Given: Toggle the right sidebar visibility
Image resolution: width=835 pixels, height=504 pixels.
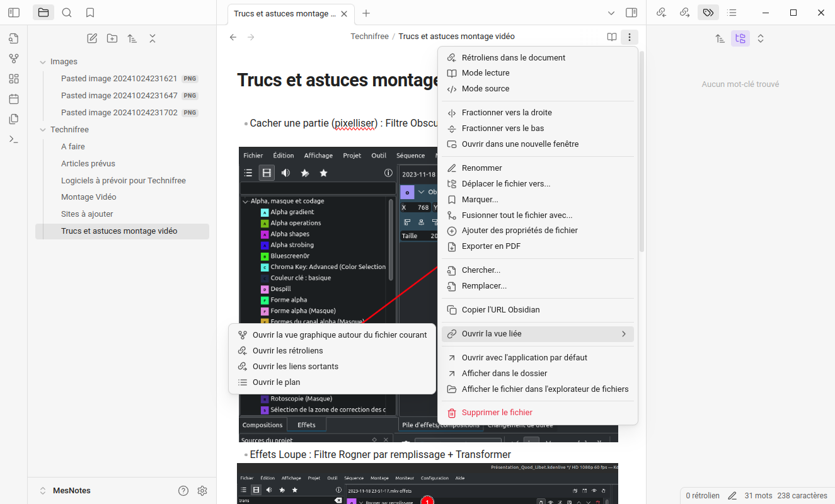Looking at the screenshot, I should point(631,13).
